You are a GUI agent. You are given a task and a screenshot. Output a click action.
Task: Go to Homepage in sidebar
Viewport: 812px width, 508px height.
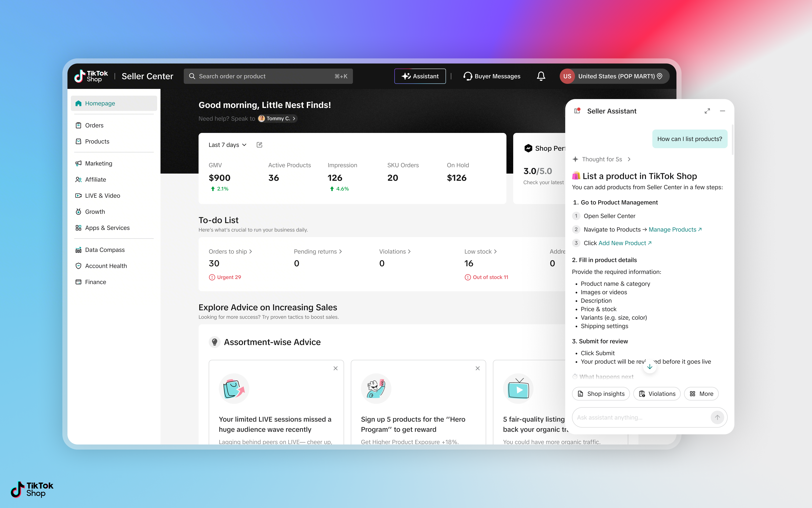pyautogui.click(x=114, y=103)
